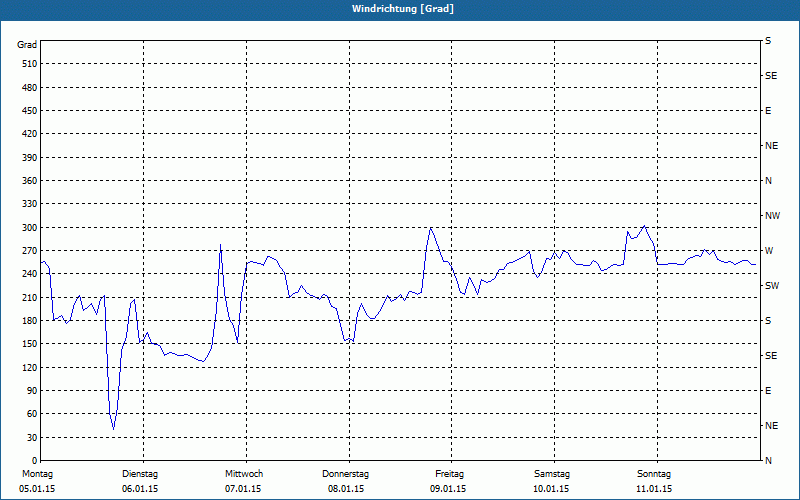Click the NW compass label
Screen dimensions: 800x500
(x=772, y=216)
